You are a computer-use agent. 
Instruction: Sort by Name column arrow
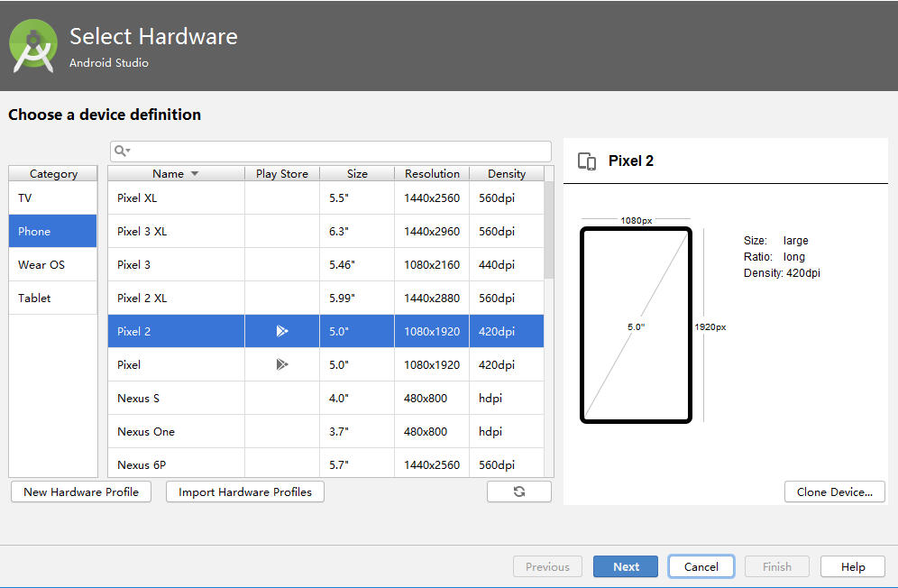pyautogui.click(x=195, y=174)
